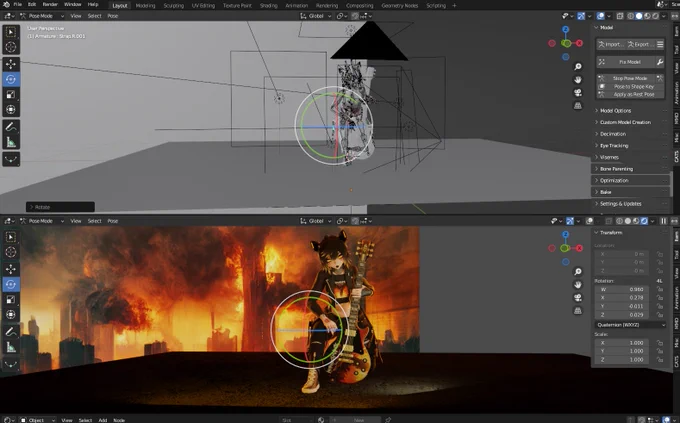Image resolution: width=680 pixels, height=423 pixels.
Task: Expand the Eye Tracking panel
Action: (x=614, y=146)
